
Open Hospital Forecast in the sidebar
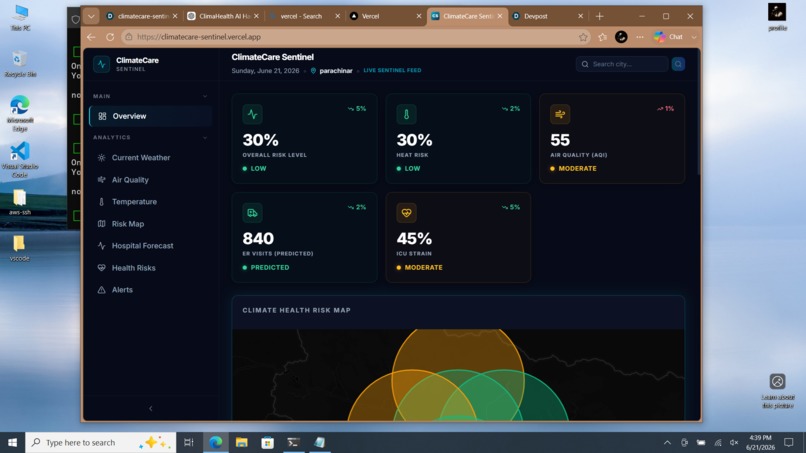142,246
